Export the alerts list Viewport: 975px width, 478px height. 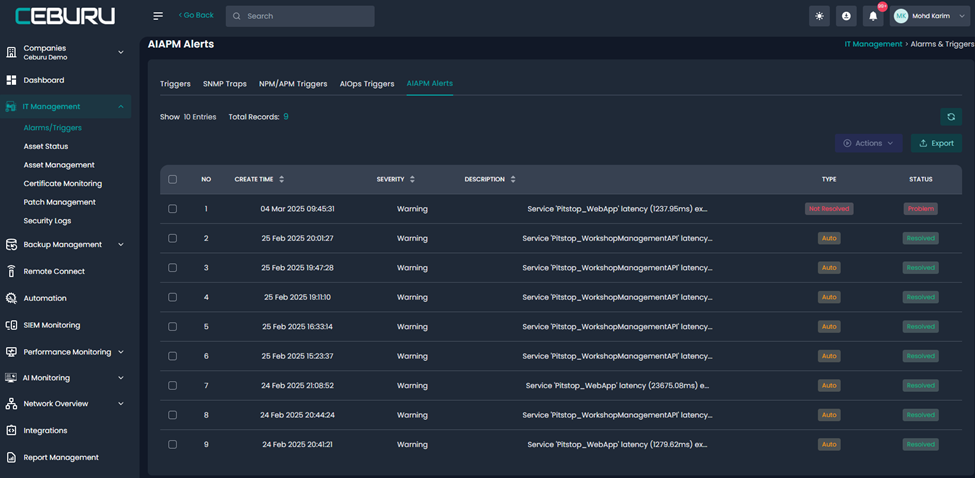point(936,143)
